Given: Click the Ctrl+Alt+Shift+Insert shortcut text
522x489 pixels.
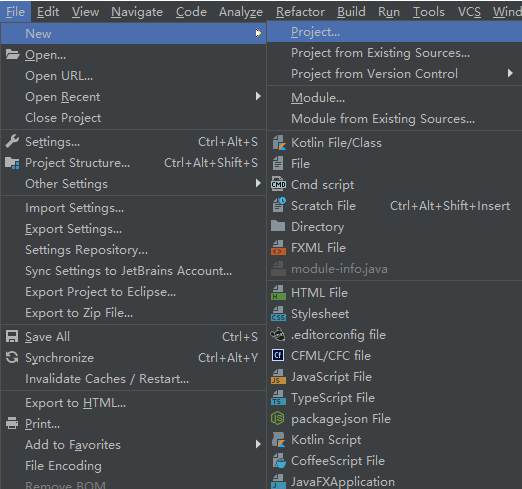Looking at the screenshot, I should click(450, 206).
